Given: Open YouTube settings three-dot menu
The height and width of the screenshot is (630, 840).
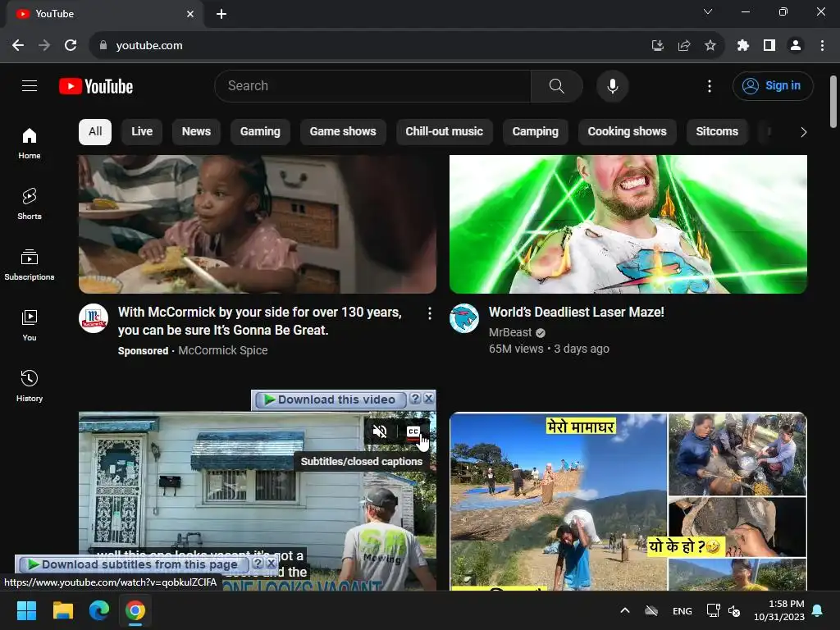Looking at the screenshot, I should point(710,85).
